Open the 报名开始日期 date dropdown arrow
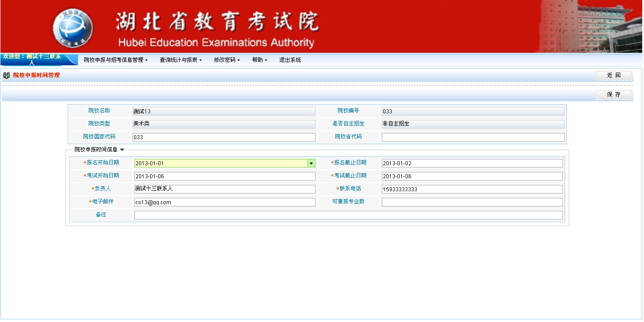This screenshot has height=322, width=644. (x=311, y=163)
